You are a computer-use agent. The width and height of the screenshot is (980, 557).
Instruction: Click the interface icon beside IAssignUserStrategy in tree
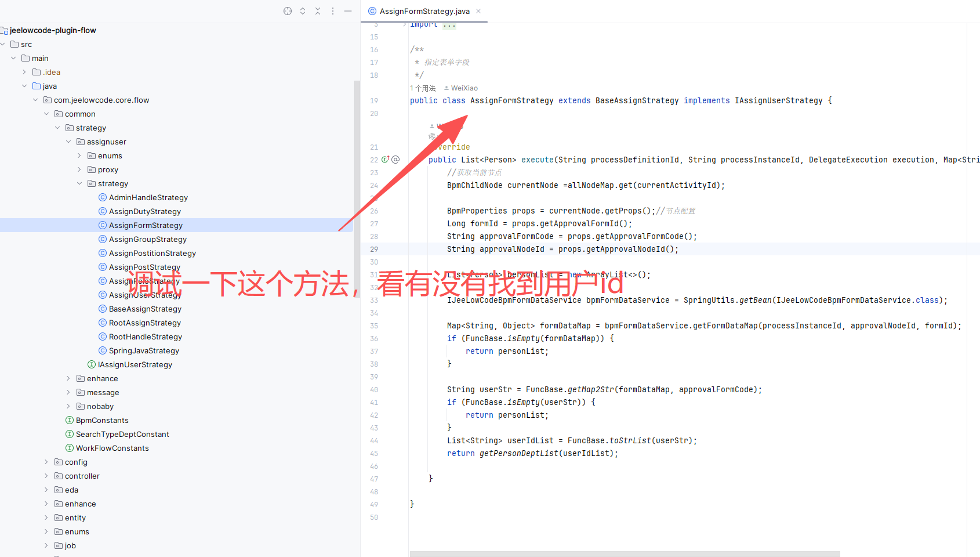tap(92, 364)
